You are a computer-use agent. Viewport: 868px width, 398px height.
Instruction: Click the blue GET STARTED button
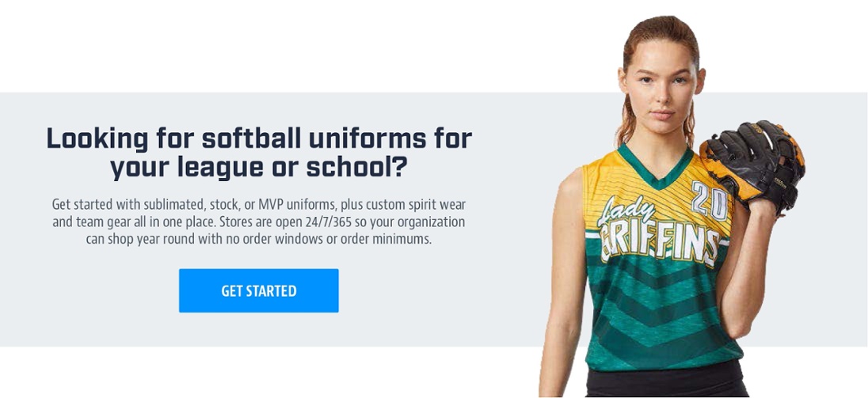[258, 290]
